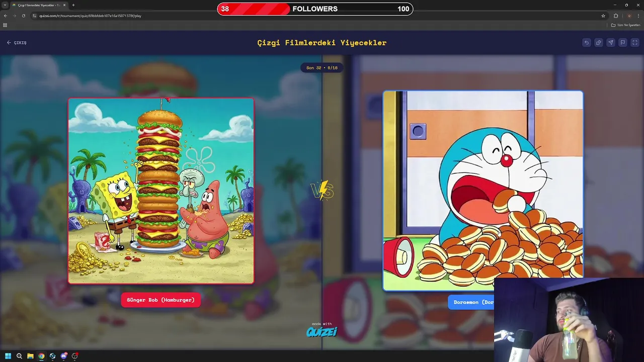Screen dimensions: 644x362
Task: Click the paper plane share icon
Action: 610,43
